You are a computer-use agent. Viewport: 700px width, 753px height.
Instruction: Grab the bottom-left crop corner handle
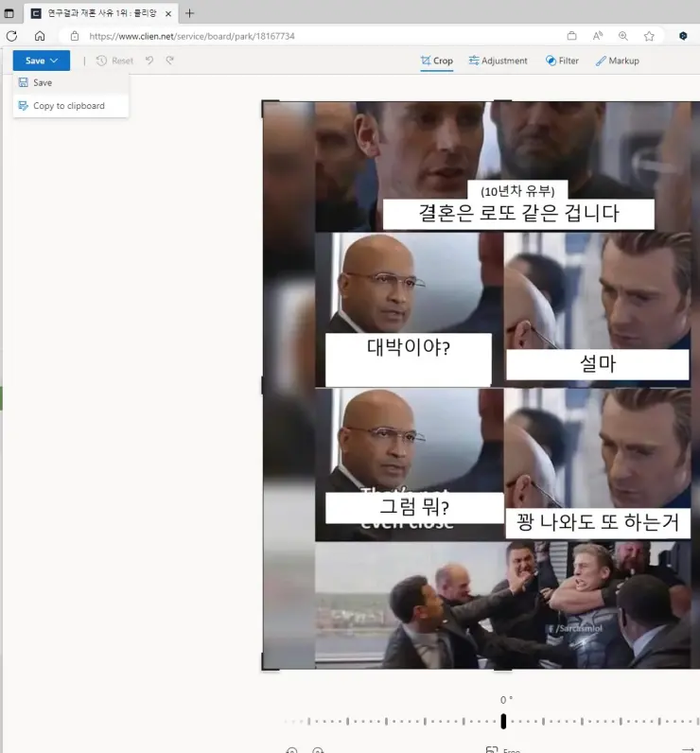(x=265, y=667)
